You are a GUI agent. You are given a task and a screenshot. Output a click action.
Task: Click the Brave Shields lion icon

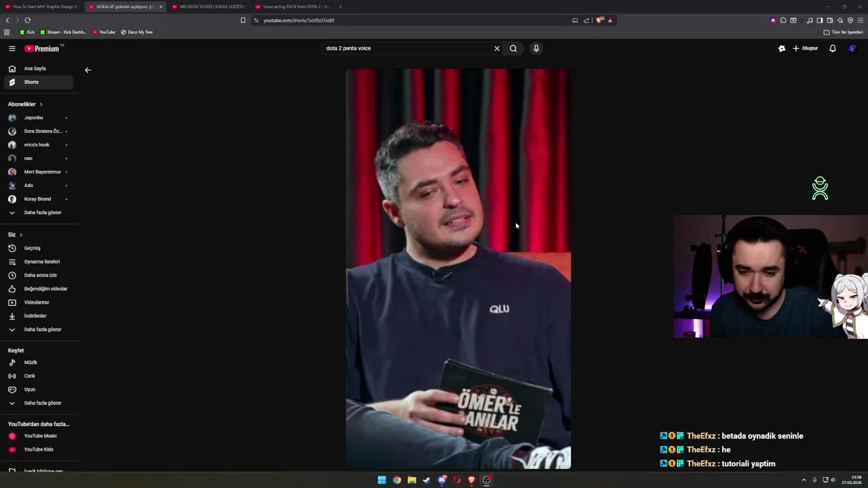599,20
